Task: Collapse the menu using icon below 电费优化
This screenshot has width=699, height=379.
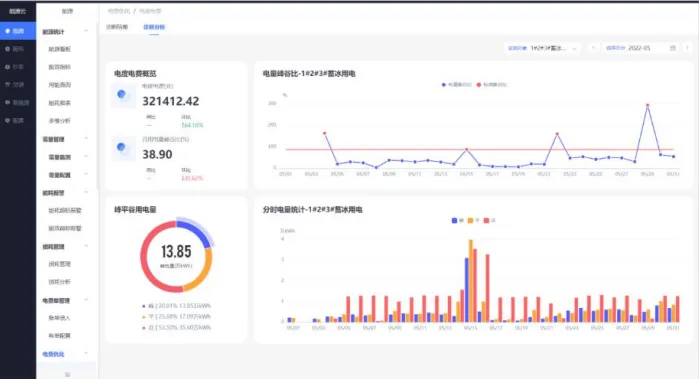Action: pos(67,374)
